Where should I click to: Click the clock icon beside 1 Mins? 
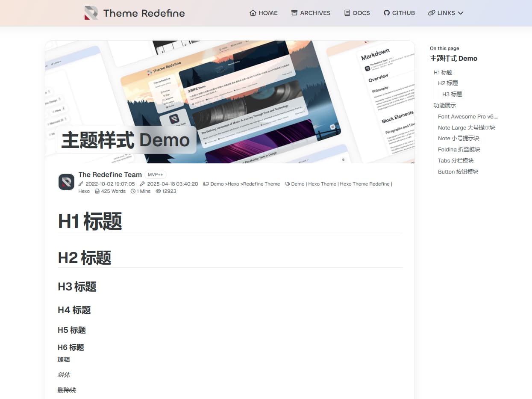click(x=132, y=191)
